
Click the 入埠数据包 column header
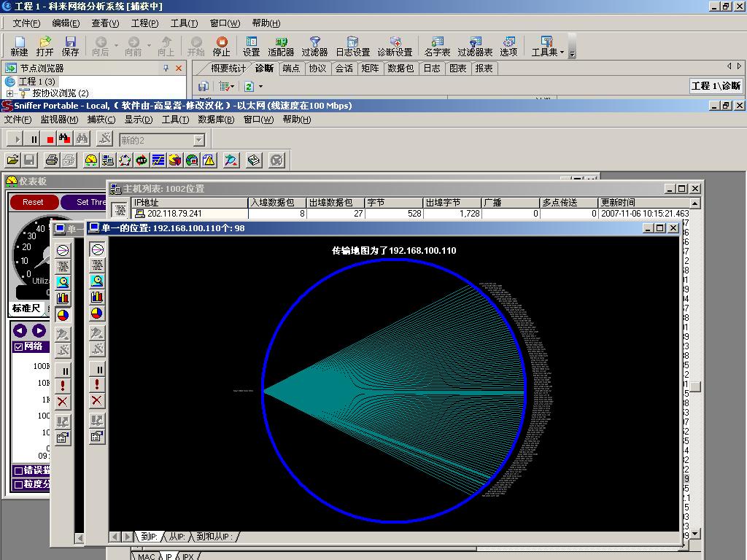[x=277, y=203]
